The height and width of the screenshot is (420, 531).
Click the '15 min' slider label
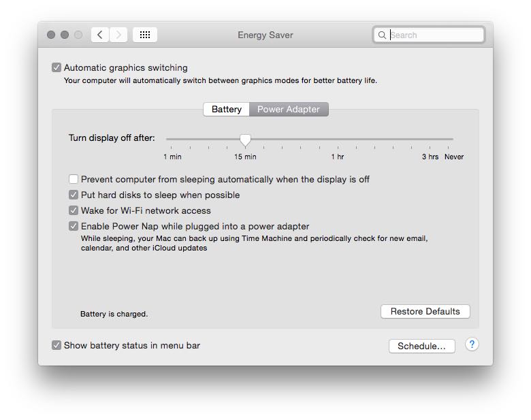(245, 157)
